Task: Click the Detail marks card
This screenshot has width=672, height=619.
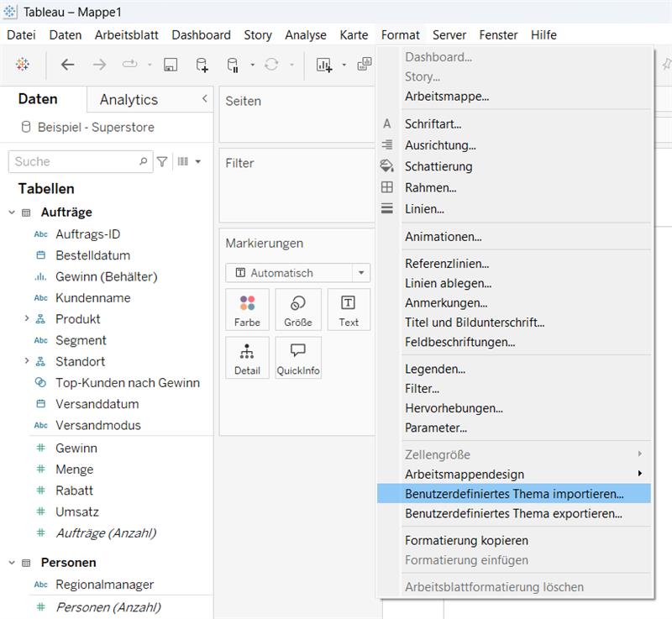Action: point(247,358)
